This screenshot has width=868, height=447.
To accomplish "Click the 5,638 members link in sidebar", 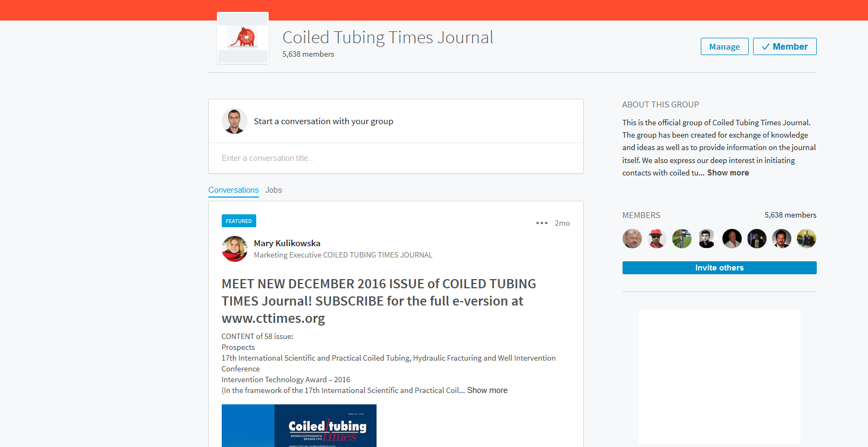I will pos(790,215).
